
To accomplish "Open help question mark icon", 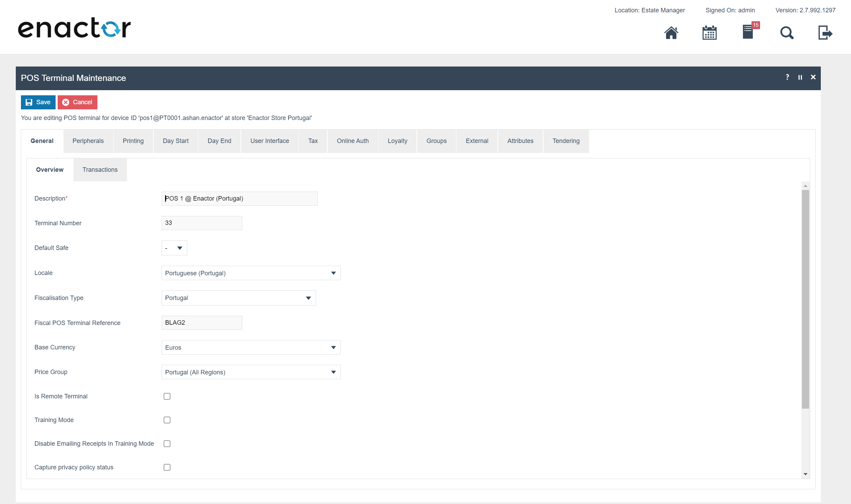I will 787,77.
